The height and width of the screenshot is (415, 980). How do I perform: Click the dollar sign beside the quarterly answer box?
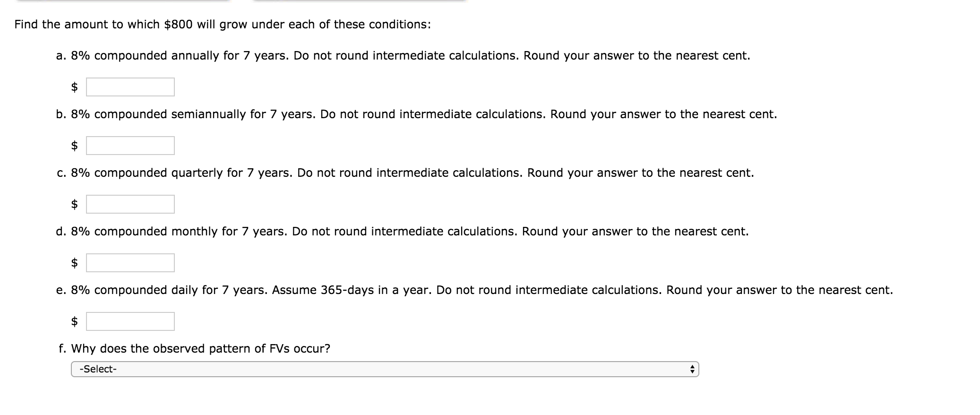(75, 205)
